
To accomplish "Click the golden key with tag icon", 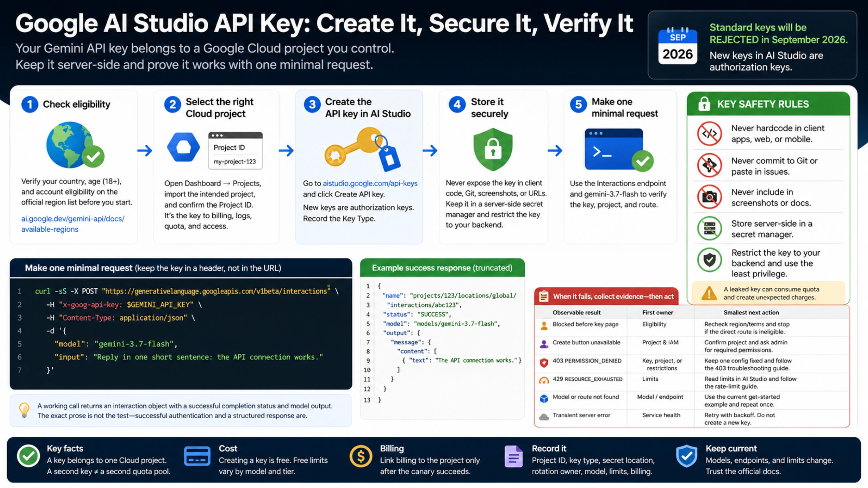I will coord(362,149).
